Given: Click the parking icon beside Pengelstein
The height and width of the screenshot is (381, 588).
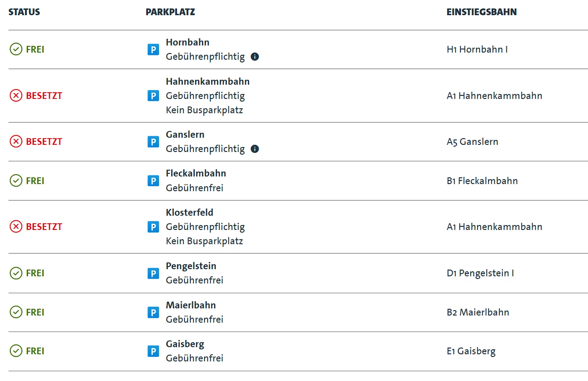Looking at the screenshot, I should coord(153,273).
